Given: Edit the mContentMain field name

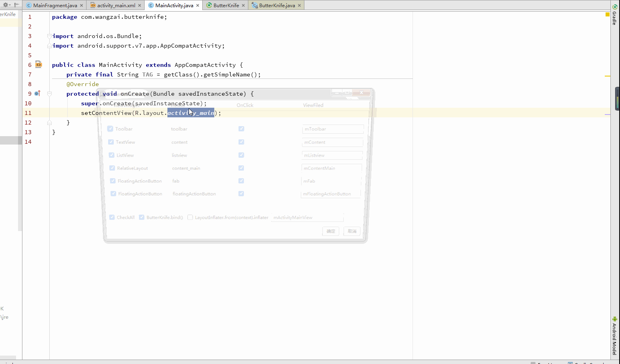Looking at the screenshot, I should (x=332, y=168).
